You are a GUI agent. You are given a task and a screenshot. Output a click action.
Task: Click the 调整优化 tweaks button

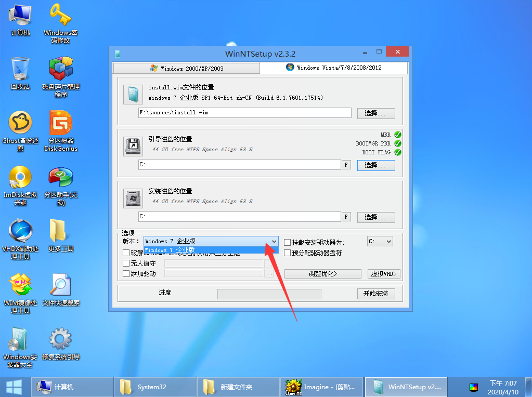pyautogui.click(x=322, y=274)
